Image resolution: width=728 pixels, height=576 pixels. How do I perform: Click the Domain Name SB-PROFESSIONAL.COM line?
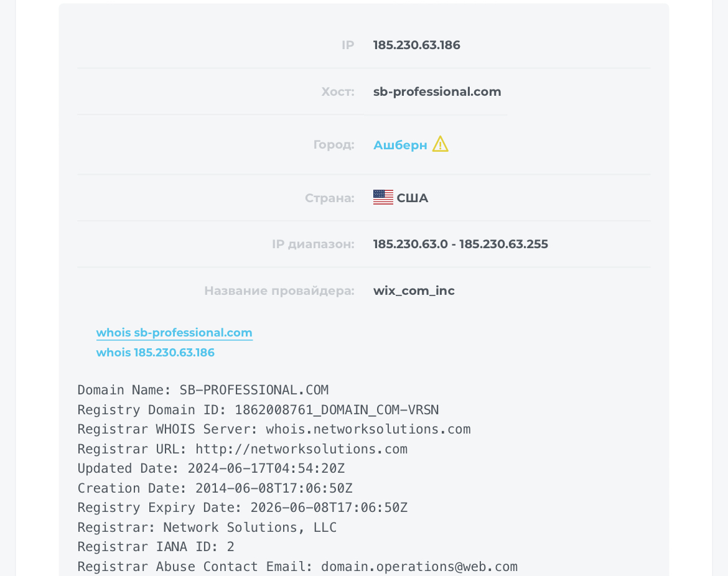pos(203,390)
